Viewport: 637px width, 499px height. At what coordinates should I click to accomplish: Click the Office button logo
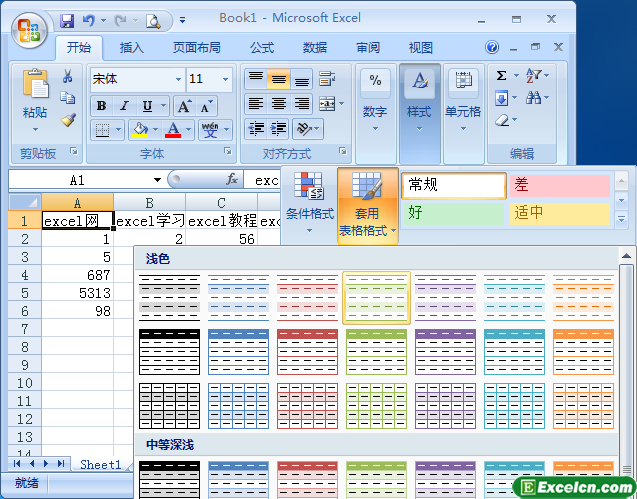[29, 31]
